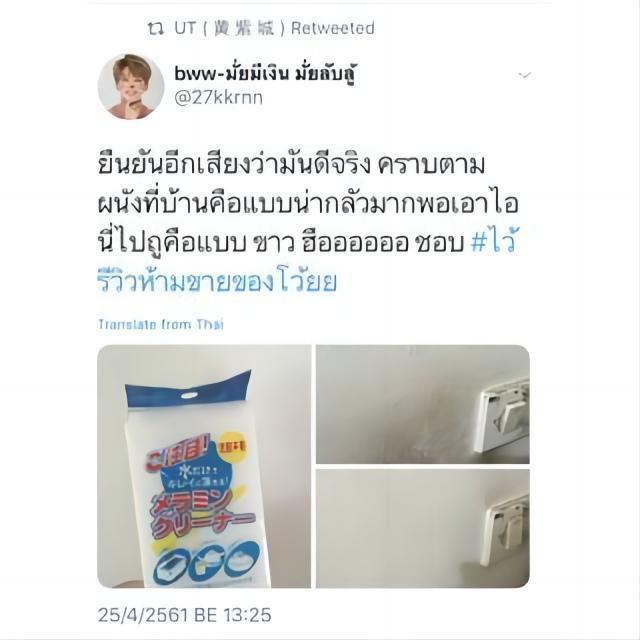This screenshot has height=640, width=640.
Task: Click Translate from Thai
Action: point(161,325)
